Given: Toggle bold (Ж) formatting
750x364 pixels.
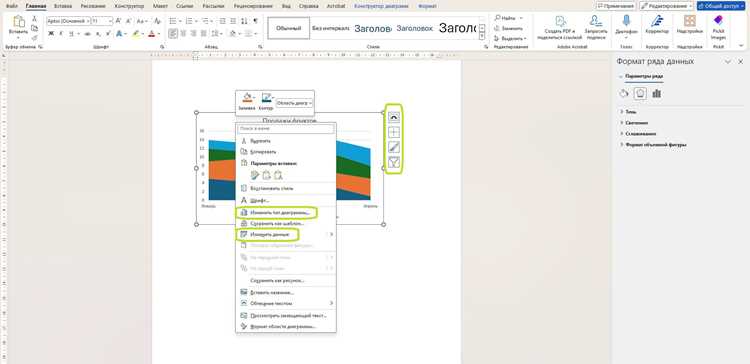Looking at the screenshot, I should [51, 33].
